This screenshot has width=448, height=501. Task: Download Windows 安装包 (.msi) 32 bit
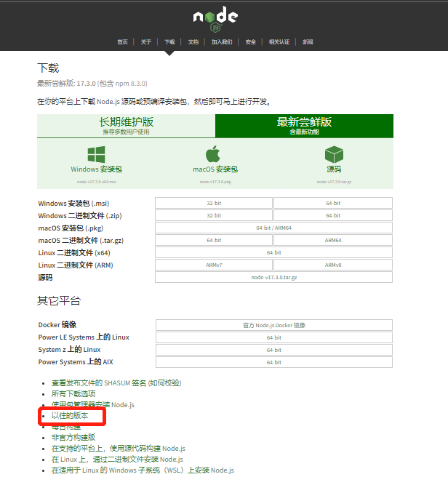(x=214, y=203)
